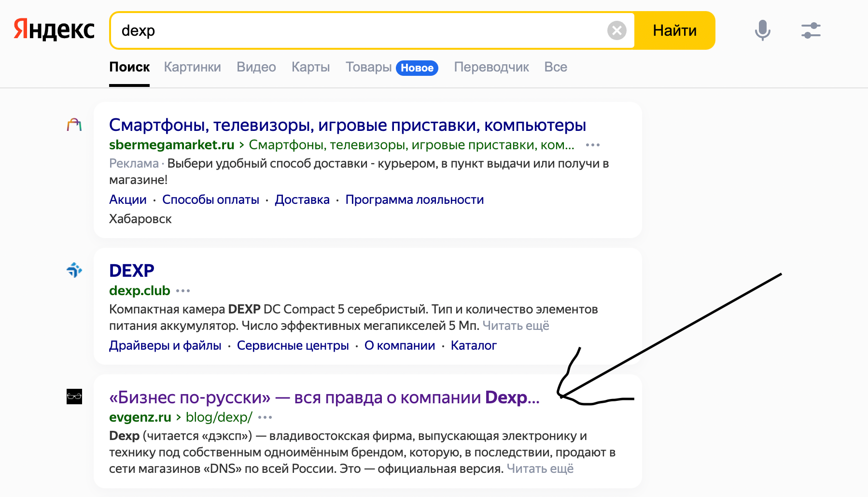Open the Переводчик tab
This screenshot has width=868, height=497.
[491, 67]
